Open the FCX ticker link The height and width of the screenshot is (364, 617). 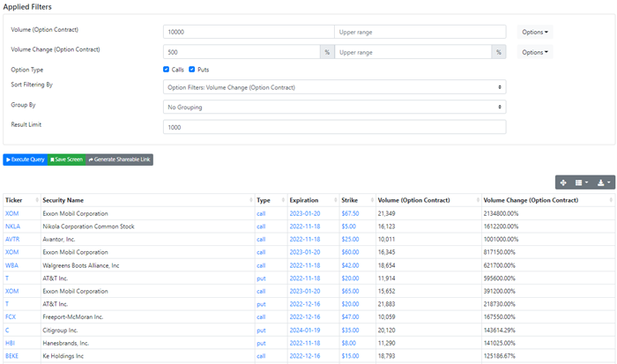pos(11,316)
